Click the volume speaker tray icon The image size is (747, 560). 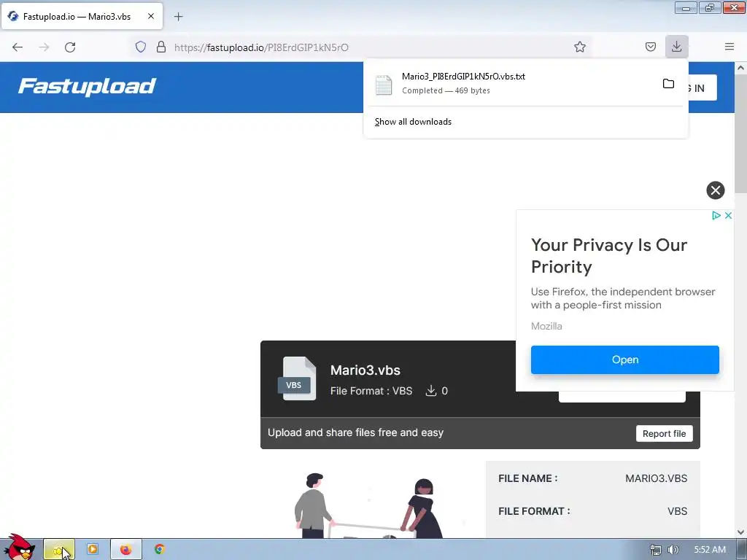click(x=673, y=550)
